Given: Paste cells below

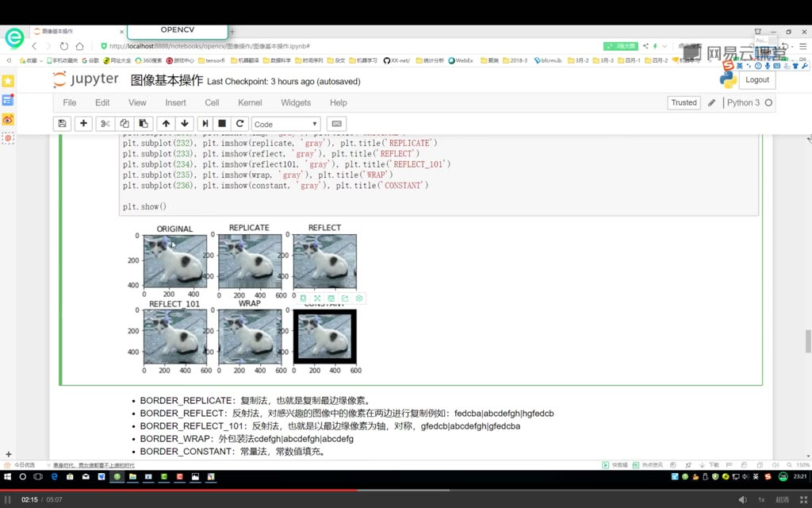Looking at the screenshot, I should (x=144, y=124).
